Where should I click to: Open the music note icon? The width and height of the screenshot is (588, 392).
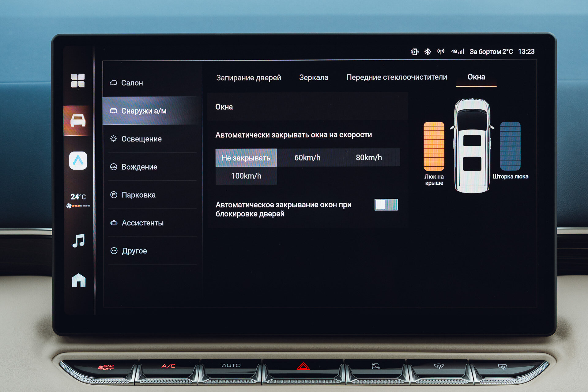click(78, 240)
